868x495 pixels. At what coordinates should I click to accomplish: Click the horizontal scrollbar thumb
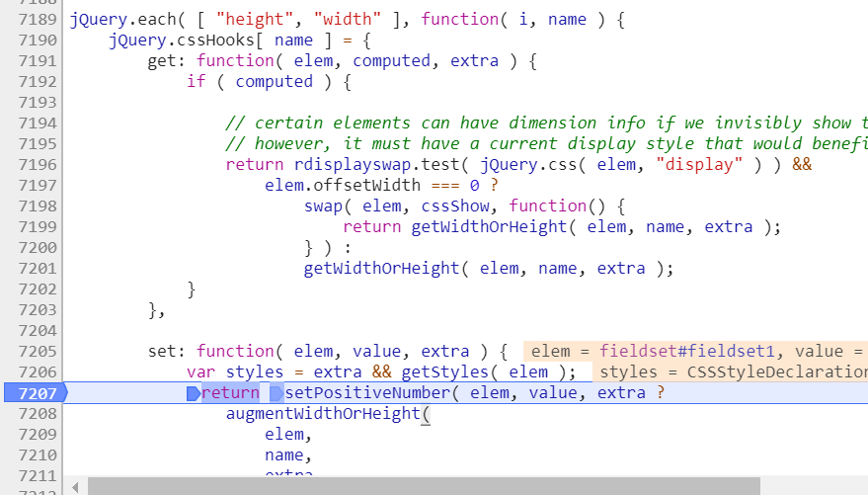(x=424, y=487)
